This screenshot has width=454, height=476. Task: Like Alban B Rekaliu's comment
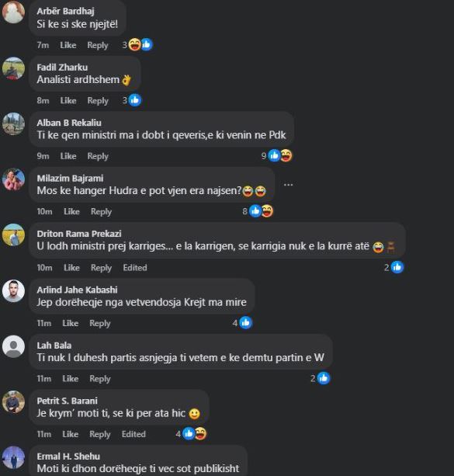(68, 156)
